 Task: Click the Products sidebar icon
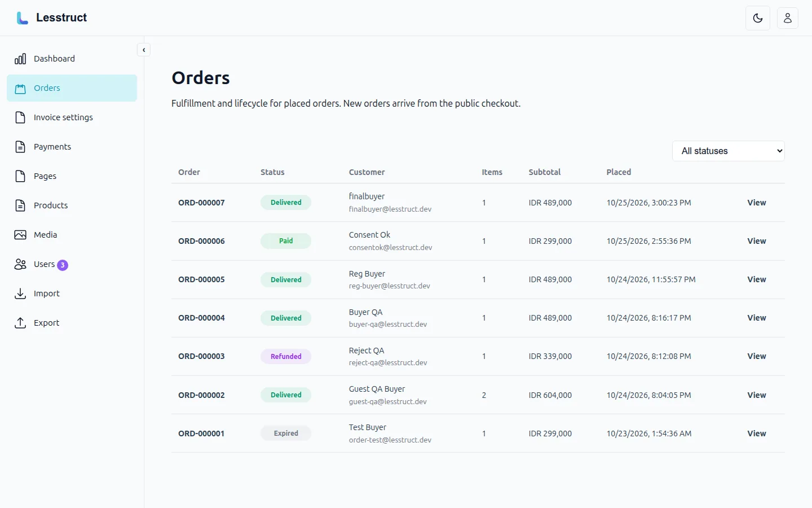[20, 205]
